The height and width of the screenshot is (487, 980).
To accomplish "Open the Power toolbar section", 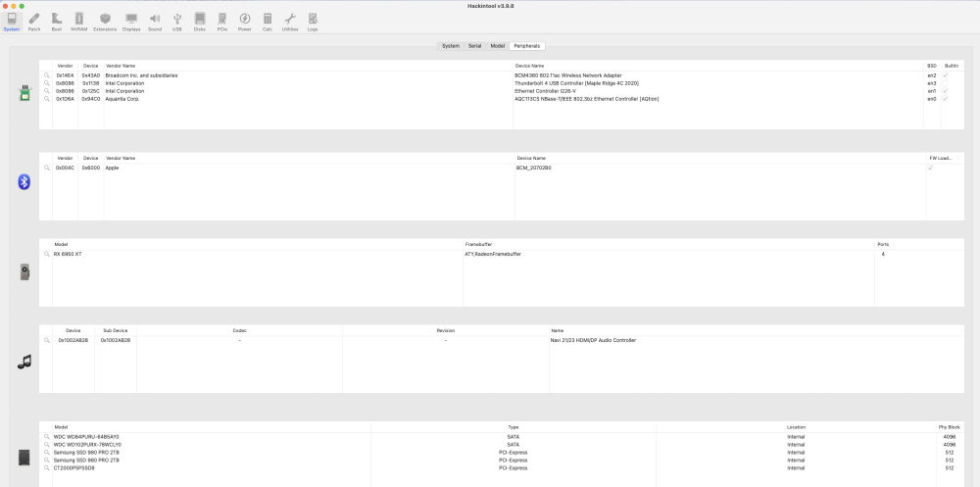I will tap(244, 22).
